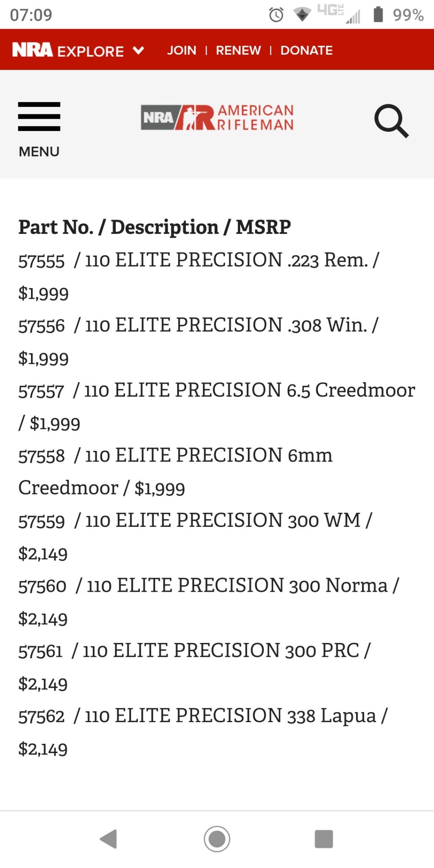Tap the MENU text label

(x=39, y=152)
